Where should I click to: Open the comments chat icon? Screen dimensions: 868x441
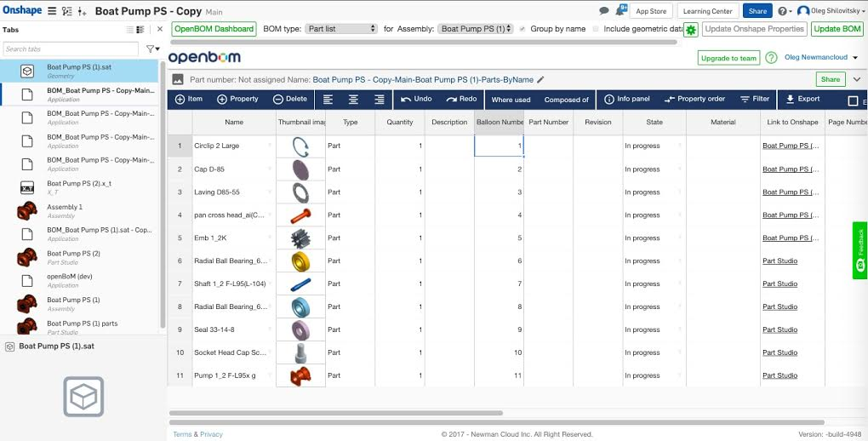coord(604,10)
